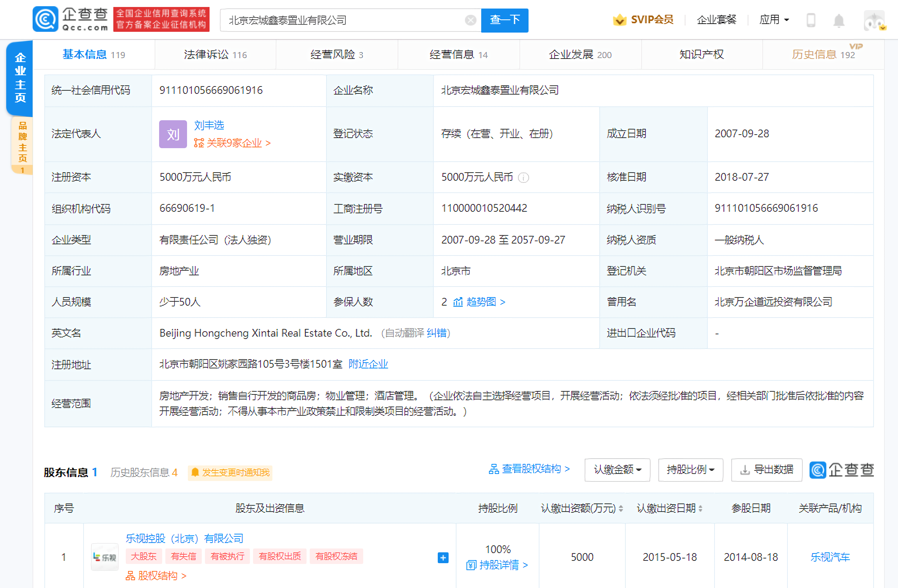The height and width of the screenshot is (588, 898).
Task: Click credit code 911101056669061916 under 统一社会信用代码
Action: pos(211,90)
